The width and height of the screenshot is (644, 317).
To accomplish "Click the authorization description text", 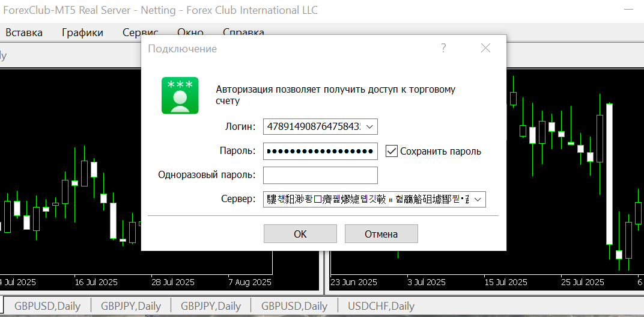I will click(336, 95).
